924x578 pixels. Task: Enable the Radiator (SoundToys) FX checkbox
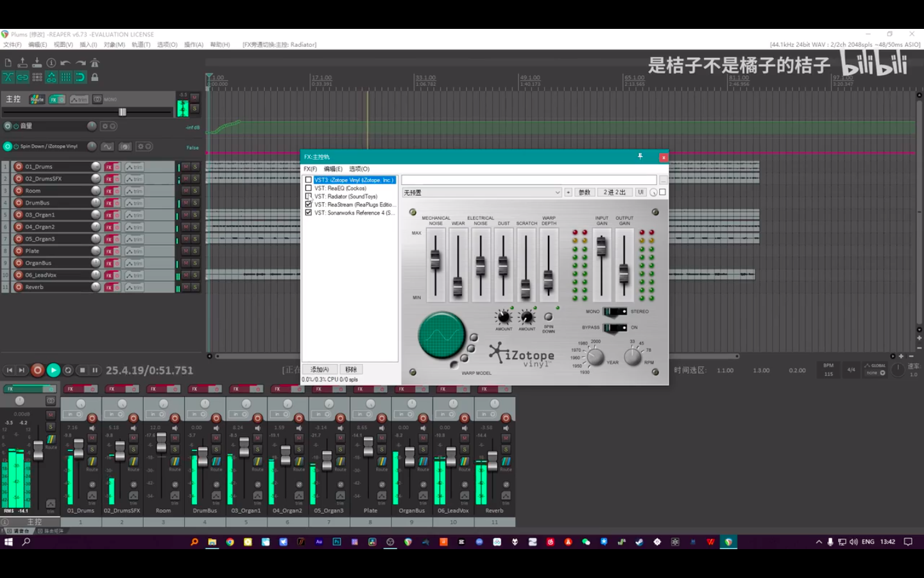point(309,197)
